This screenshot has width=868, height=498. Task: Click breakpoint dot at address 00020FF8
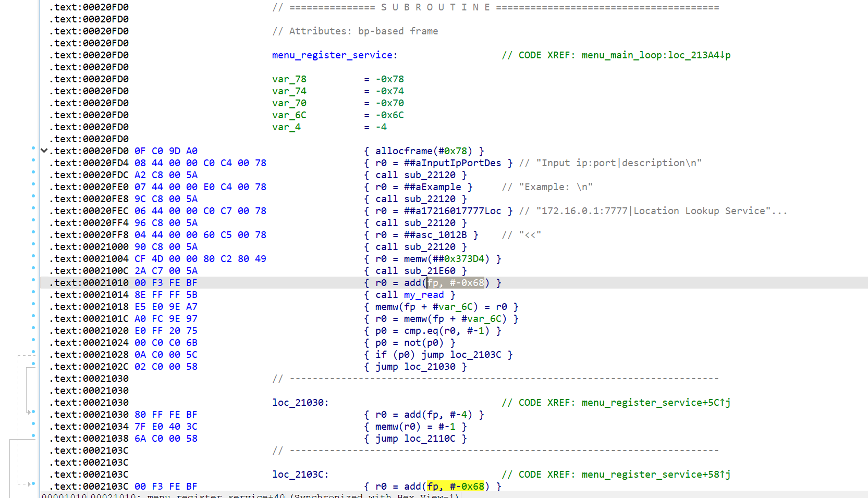(33, 232)
